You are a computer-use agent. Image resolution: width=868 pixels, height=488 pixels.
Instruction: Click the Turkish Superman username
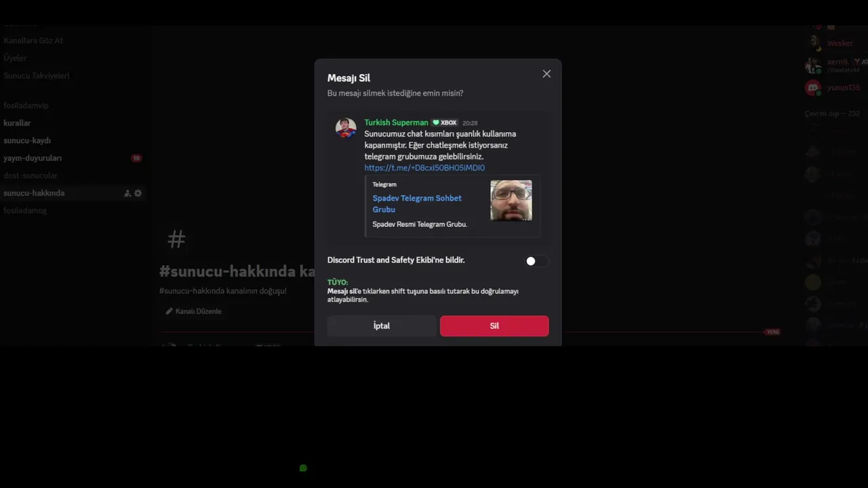click(x=396, y=123)
